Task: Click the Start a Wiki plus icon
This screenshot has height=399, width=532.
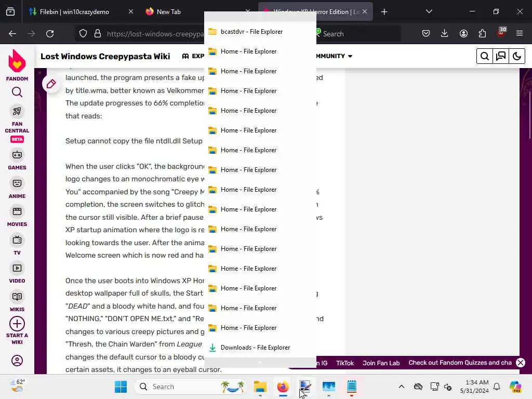Action: click(17, 324)
